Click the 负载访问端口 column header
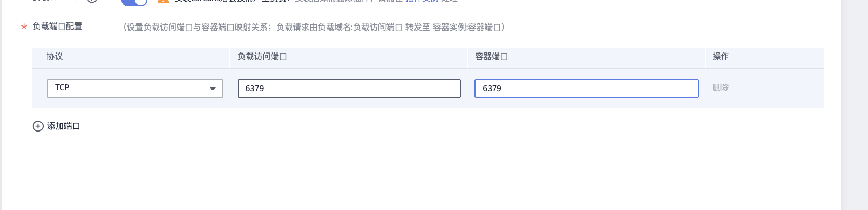Screen dimensions: 868x210 pos(262,57)
